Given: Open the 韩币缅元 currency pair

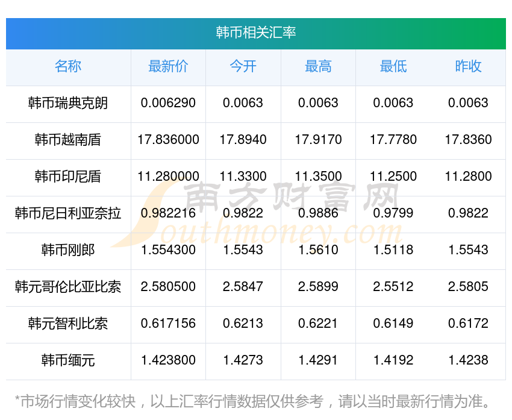Looking at the screenshot, I should (x=68, y=360).
